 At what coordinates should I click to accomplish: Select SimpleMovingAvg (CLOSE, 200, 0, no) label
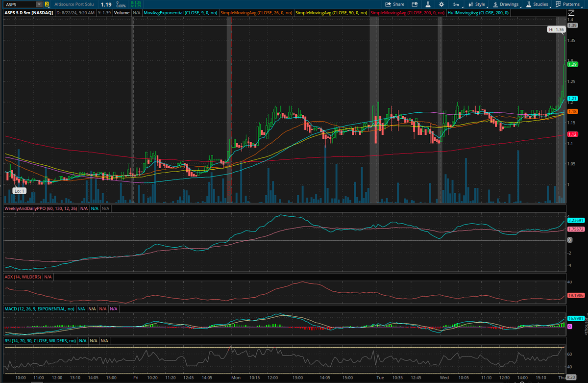click(407, 12)
